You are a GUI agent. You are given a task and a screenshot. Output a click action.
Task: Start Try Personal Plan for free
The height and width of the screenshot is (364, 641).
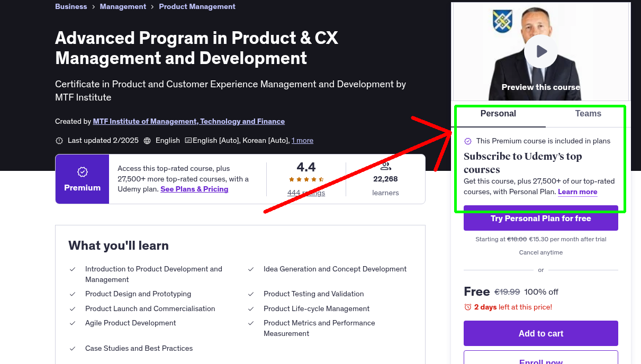pyautogui.click(x=541, y=218)
